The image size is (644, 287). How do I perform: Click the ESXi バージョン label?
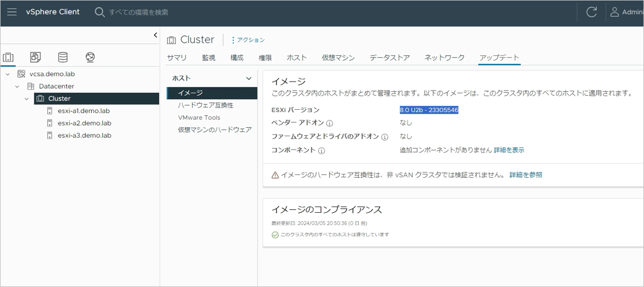pos(295,110)
